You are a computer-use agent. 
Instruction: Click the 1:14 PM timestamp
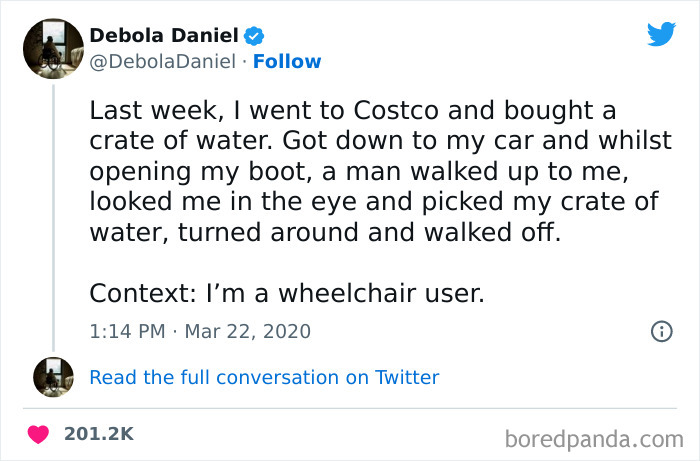[126, 331]
